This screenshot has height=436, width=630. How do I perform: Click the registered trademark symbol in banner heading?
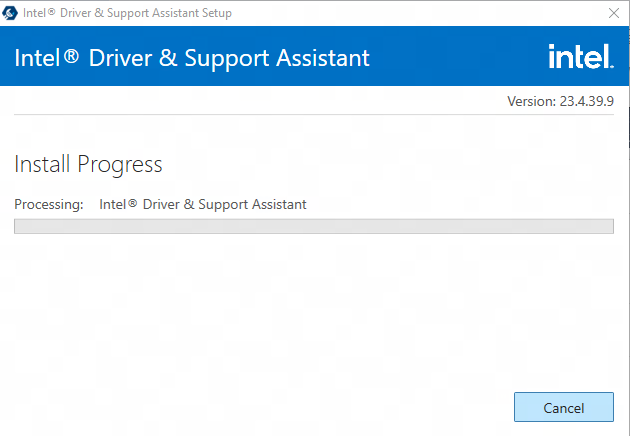(x=72, y=56)
